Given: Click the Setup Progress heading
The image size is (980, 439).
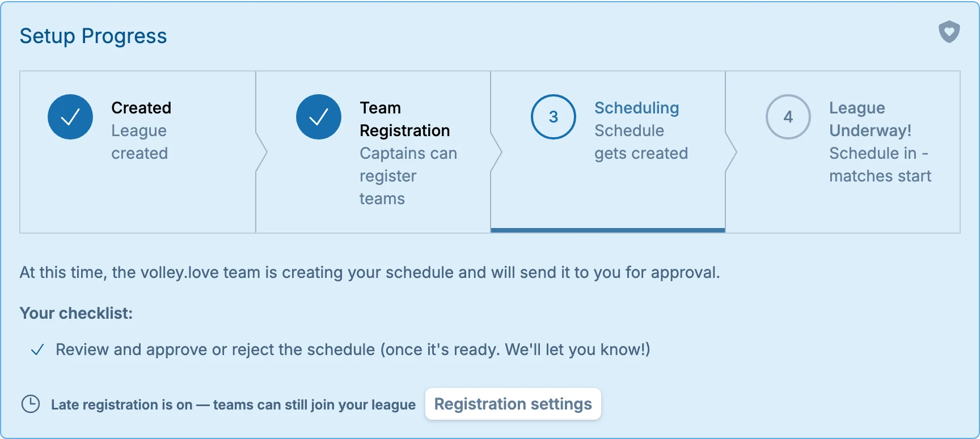Looking at the screenshot, I should (x=94, y=36).
